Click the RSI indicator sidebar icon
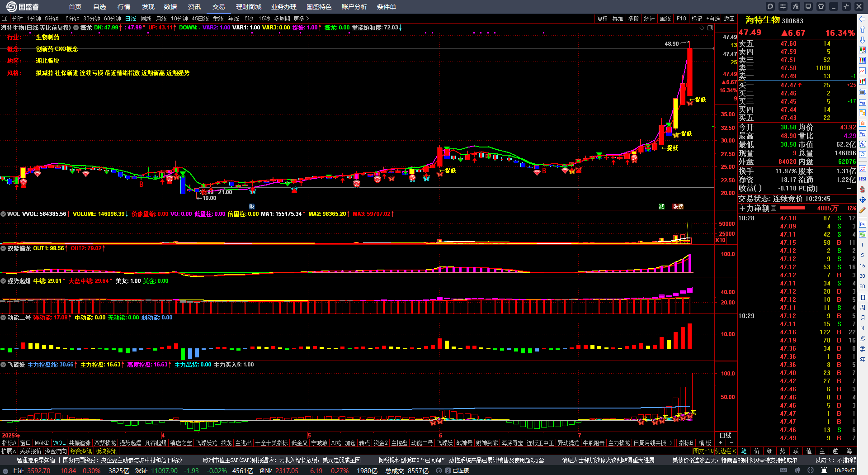This screenshot has height=475, width=868. pos(863,179)
